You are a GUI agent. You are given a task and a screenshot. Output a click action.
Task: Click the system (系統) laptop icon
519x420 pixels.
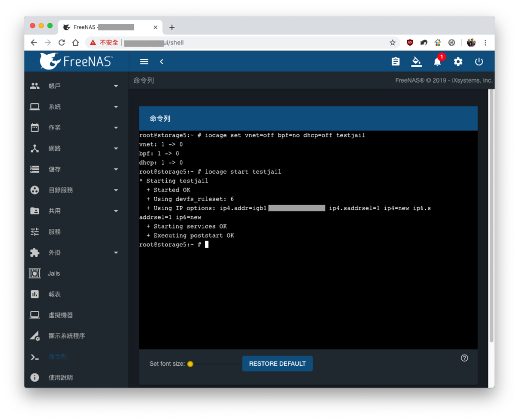tap(35, 107)
